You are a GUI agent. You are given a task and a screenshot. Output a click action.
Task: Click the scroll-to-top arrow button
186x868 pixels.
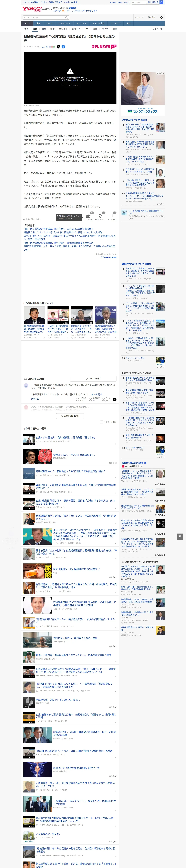tap(180, 537)
